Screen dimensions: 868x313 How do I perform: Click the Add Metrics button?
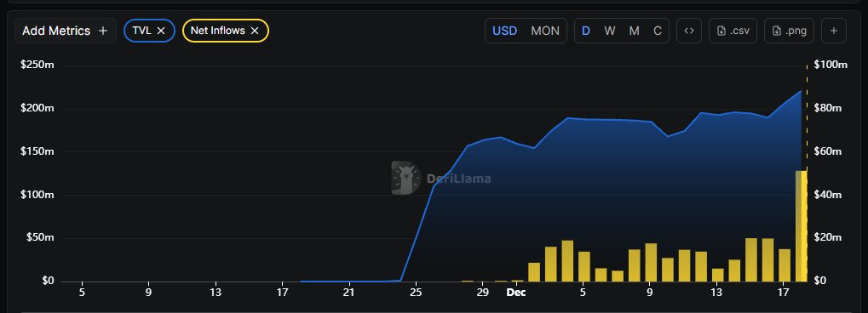(66, 31)
